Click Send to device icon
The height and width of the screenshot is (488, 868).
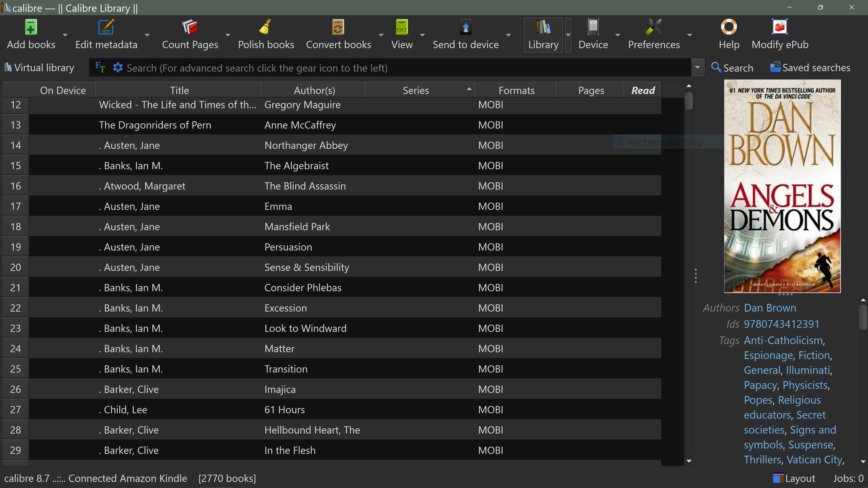466,27
